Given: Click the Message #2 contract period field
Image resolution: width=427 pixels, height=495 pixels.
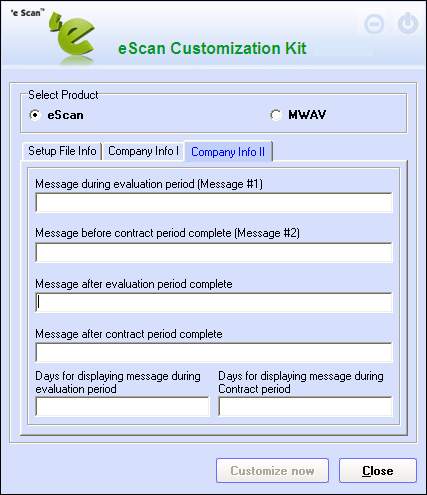Looking at the screenshot, I should coord(214,252).
